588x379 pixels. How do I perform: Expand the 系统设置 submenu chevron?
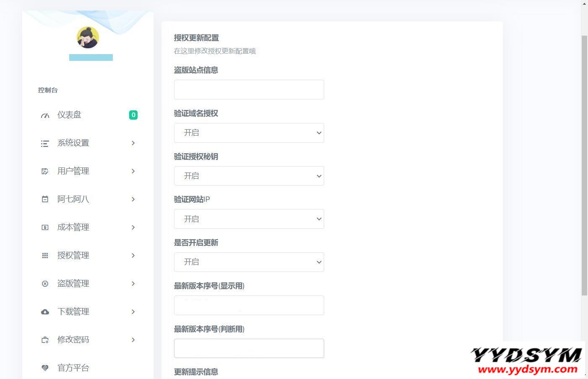(133, 143)
